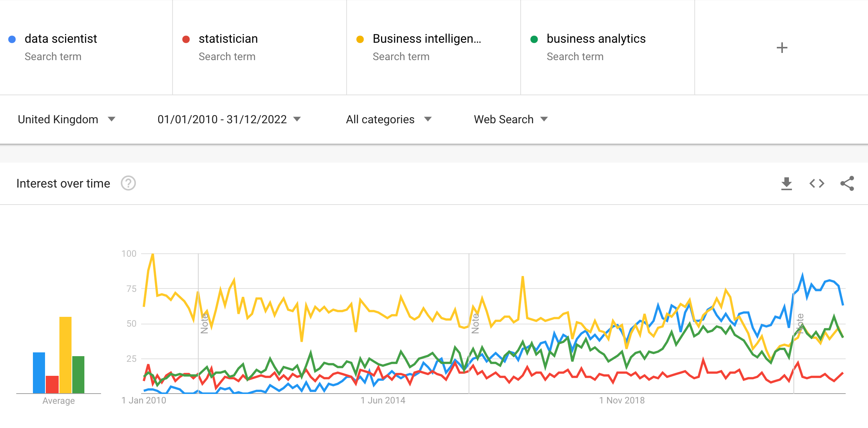Viewport: 868px width, 428px height.
Task: Click the embed code icon
Action: pos(817,184)
